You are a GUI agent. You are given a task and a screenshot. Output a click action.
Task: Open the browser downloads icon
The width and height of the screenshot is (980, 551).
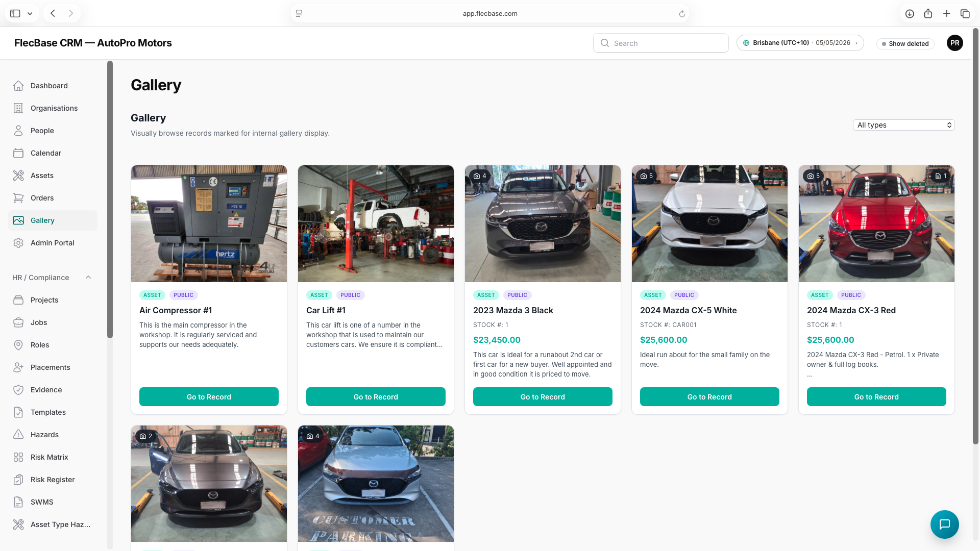click(x=910, y=14)
